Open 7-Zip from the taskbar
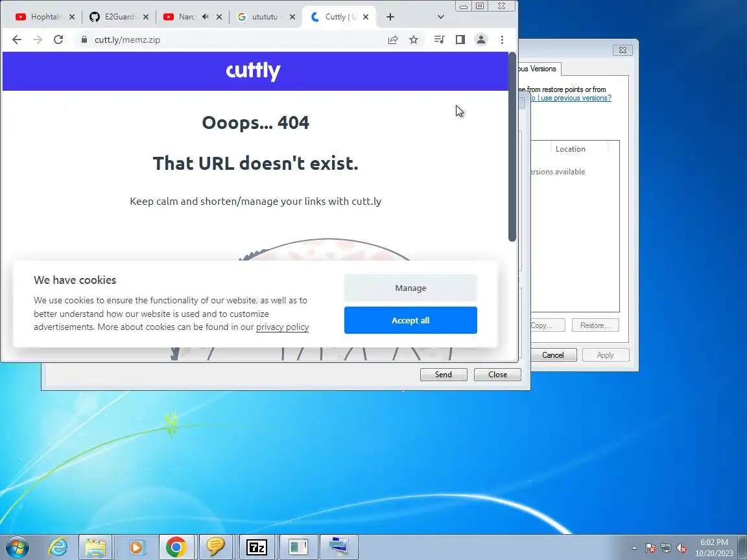747x560 pixels. tap(257, 547)
